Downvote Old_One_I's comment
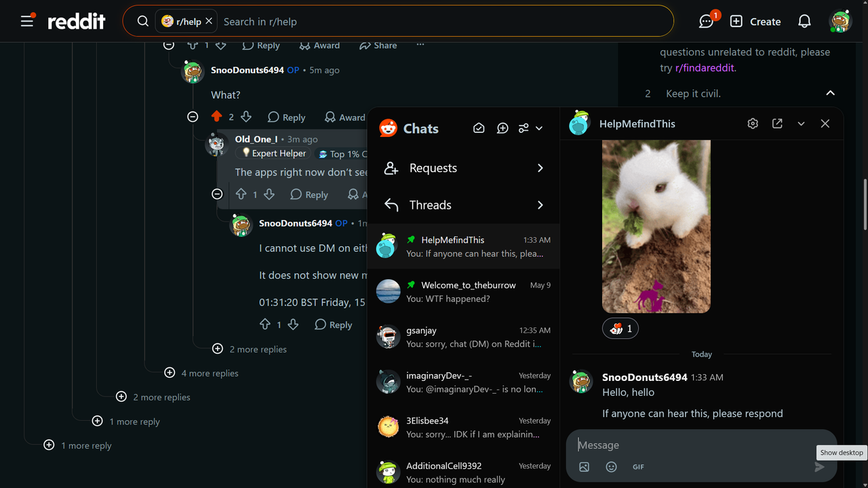This screenshot has width=868, height=488. pos(269,194)
